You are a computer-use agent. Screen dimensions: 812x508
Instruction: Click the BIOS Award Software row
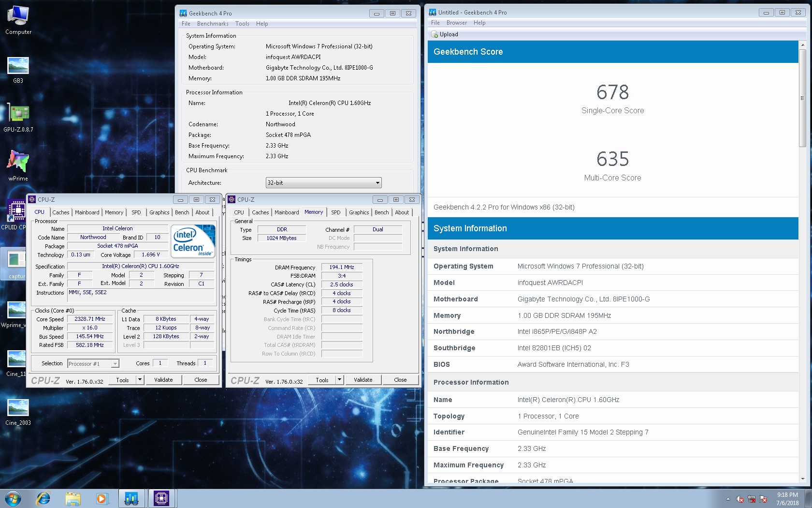(x=613, y=364)
